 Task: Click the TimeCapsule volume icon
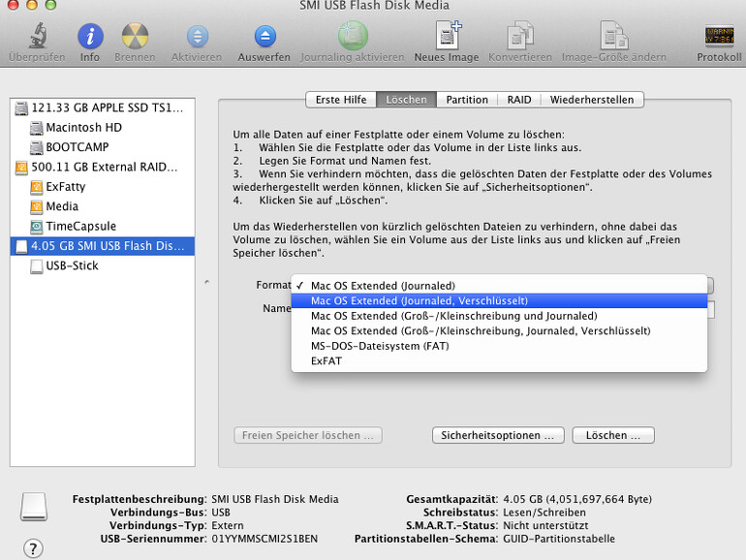36,227
